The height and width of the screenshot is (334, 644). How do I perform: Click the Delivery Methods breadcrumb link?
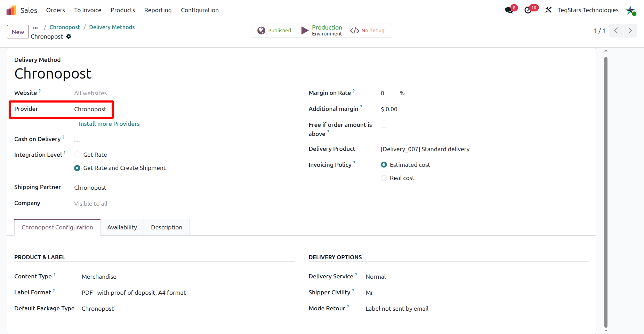coord(112,27)
